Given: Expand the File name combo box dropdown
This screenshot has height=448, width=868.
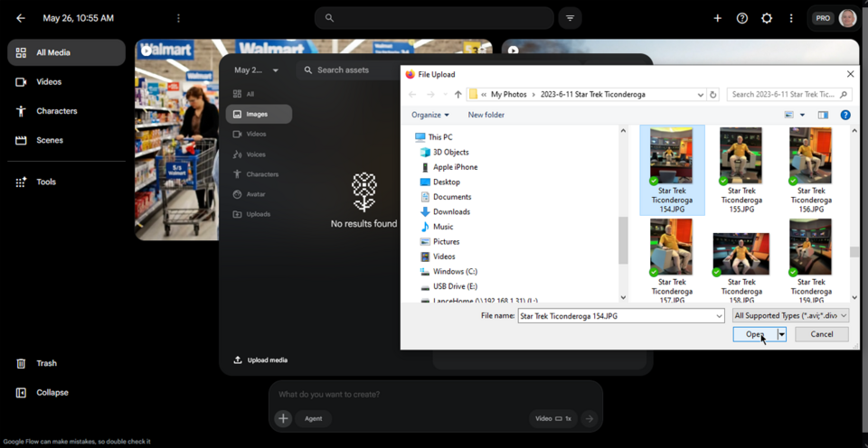Looking at the screenshot, I should [x=719, y=316].
